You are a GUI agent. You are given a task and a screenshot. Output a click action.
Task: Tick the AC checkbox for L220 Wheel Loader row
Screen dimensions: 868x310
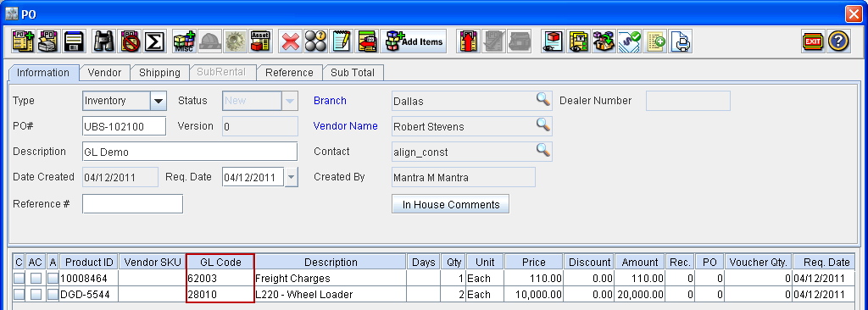click(x=36, y=295)
